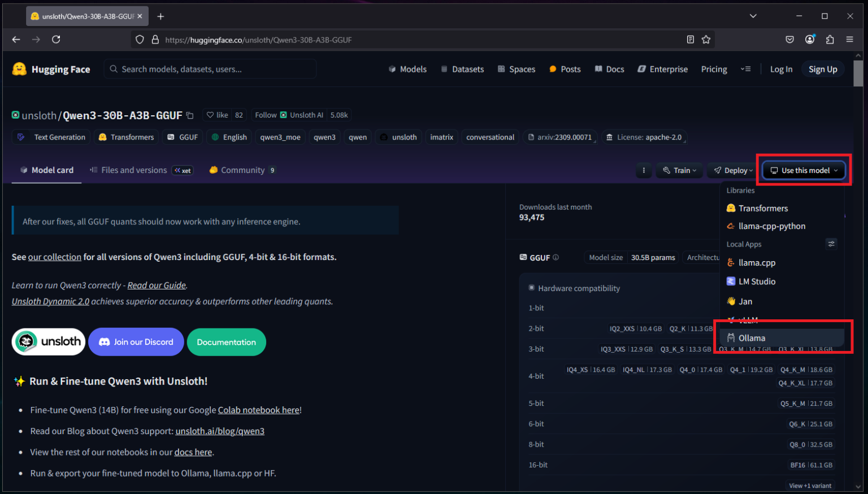
Task: Click the xet badge next to tabs
Action: click(x=182, y=170)
